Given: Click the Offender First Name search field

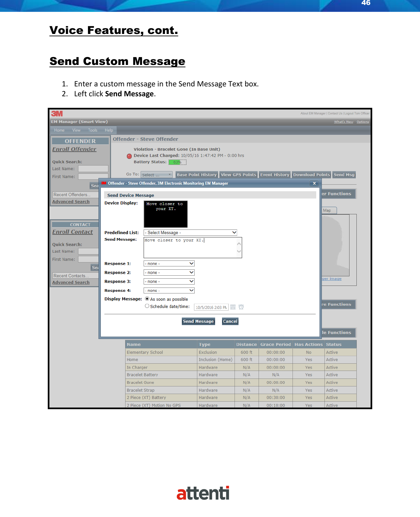Looking at the screenshot, I should 93,177.
